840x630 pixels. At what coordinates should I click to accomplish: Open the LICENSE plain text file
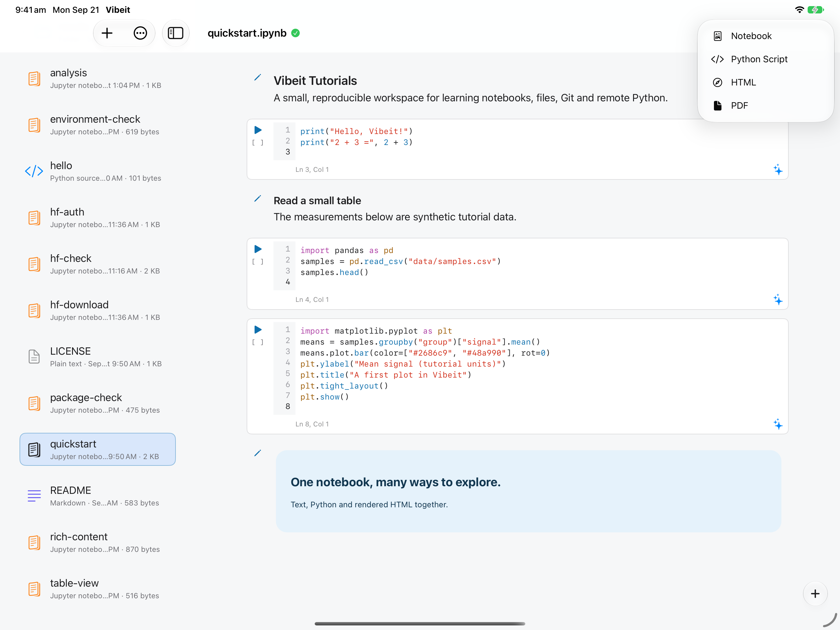click(98, 357)
